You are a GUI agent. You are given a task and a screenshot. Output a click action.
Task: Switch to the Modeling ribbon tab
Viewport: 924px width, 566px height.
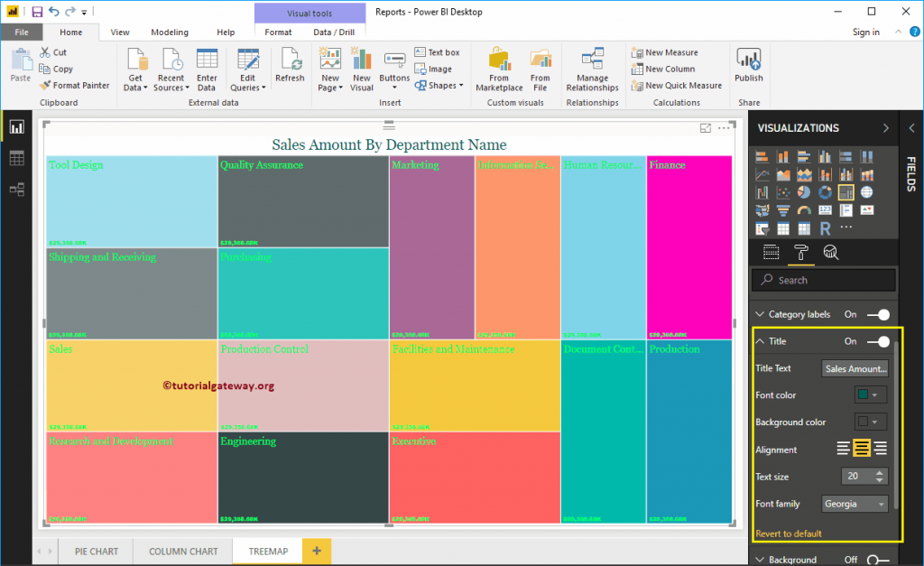[170, 31]
